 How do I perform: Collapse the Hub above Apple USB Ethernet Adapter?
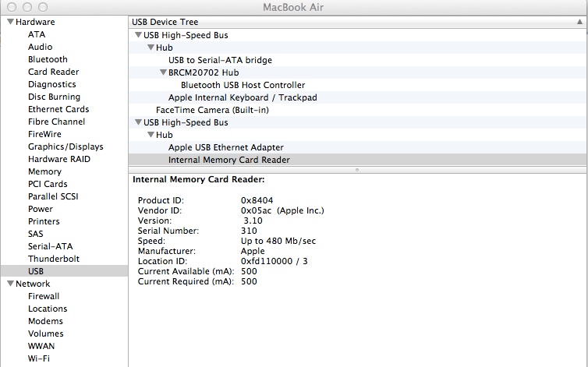(151, 134)
